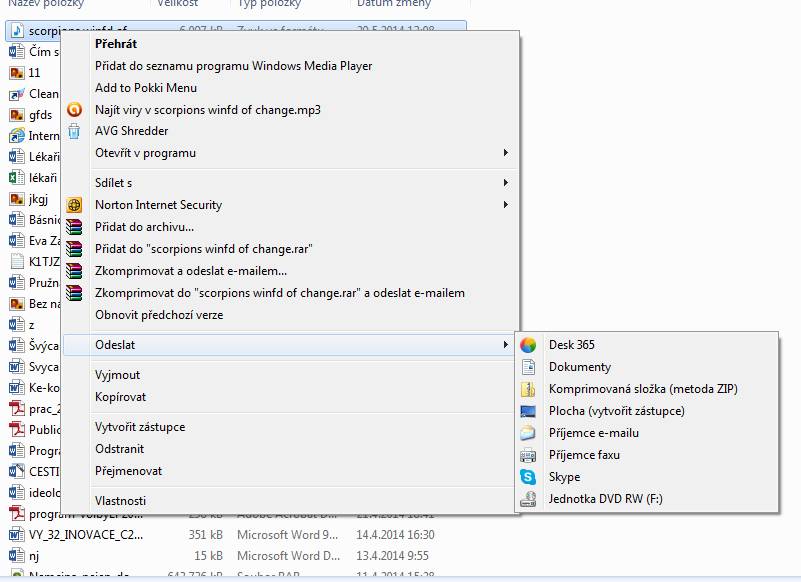This screenshot has height=582, width=801.
Task: Choose Přidat do archivu... option
Action: click(144, 227)
